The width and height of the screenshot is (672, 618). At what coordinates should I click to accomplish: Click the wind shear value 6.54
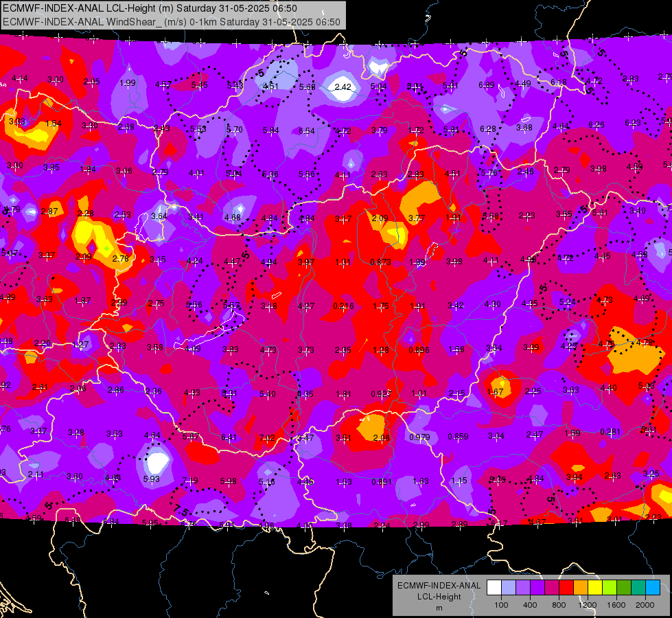(x=307, y=130)
